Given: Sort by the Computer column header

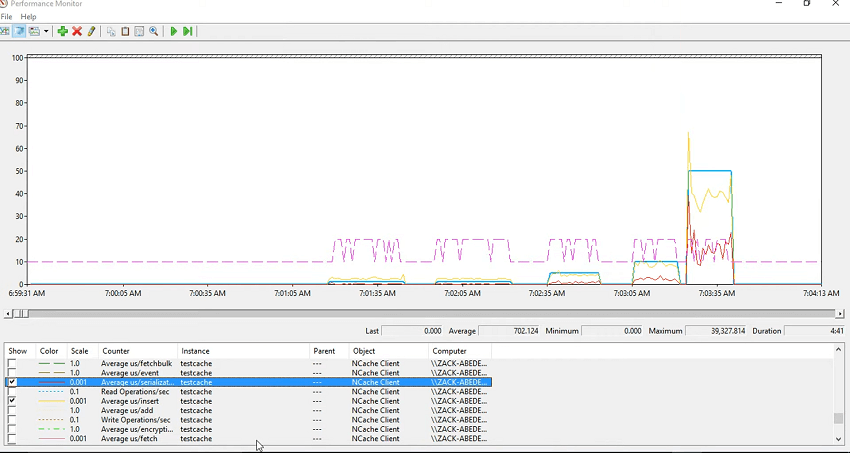Looking at the screenshot, I should point(460,351).
